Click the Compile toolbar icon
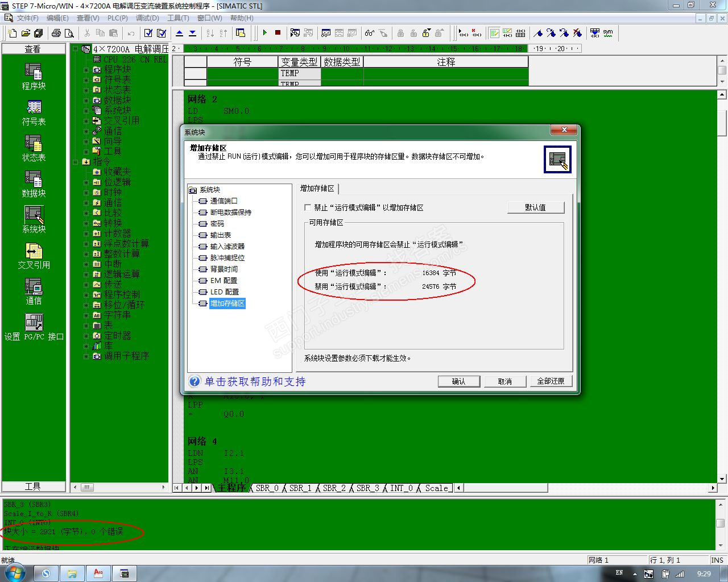728x582 pixels. point(148,33)
